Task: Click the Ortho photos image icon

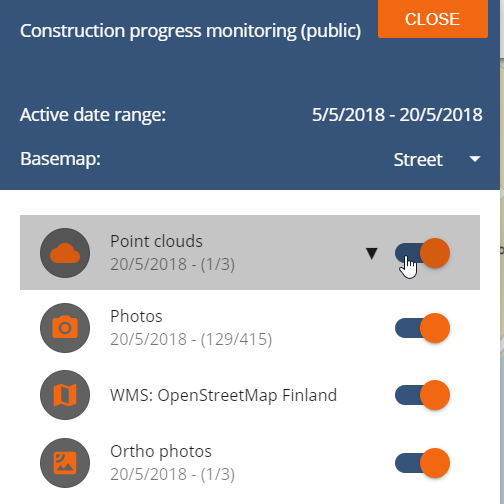Action: 65,463
